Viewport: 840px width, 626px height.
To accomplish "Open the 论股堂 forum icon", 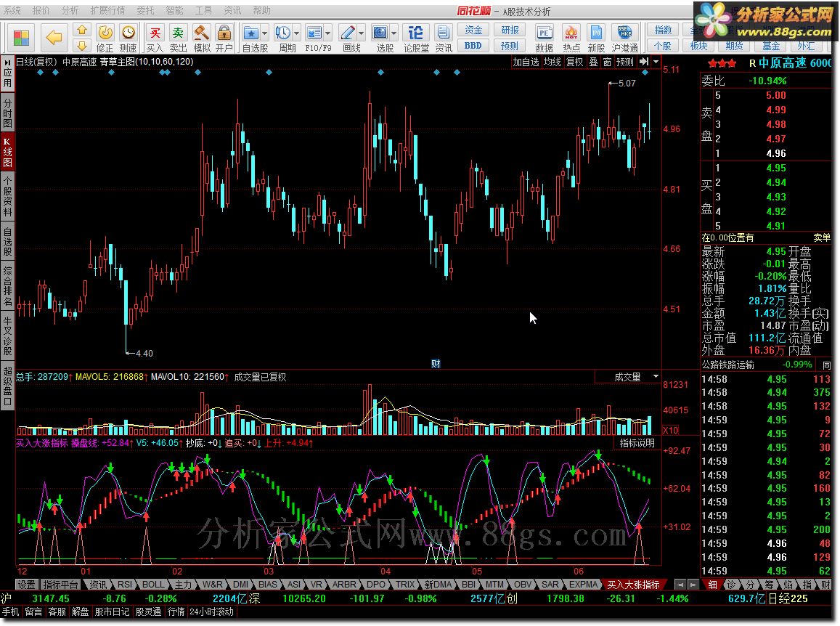I will 416,38.
